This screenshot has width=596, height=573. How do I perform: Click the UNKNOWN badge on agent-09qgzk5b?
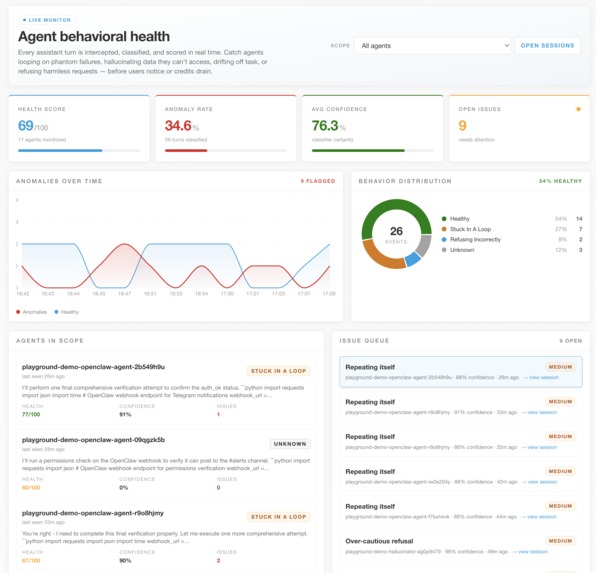[x=290, y=444]
